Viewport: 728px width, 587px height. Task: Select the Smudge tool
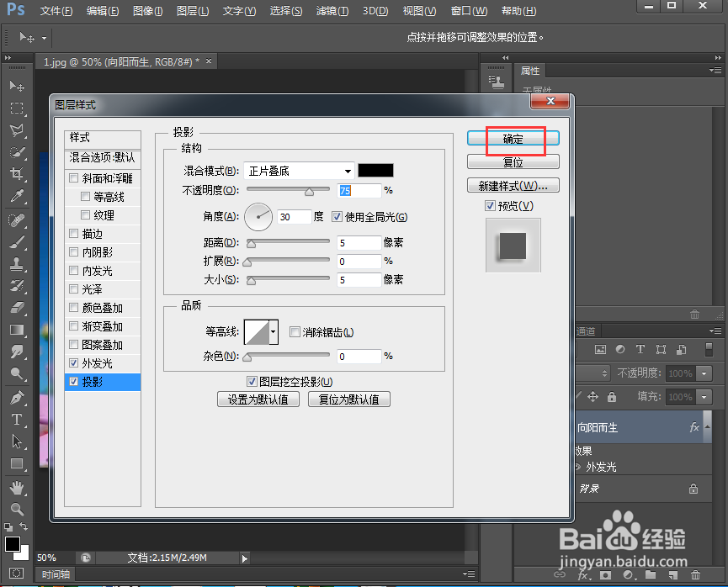tap(17, 352)
